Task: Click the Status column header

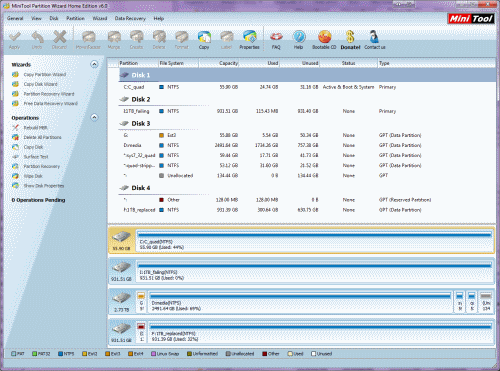Action: tap(348, 63)
